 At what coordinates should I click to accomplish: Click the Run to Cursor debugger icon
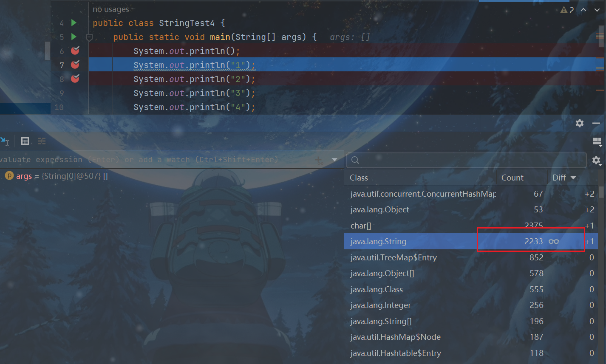pos(5,141)
